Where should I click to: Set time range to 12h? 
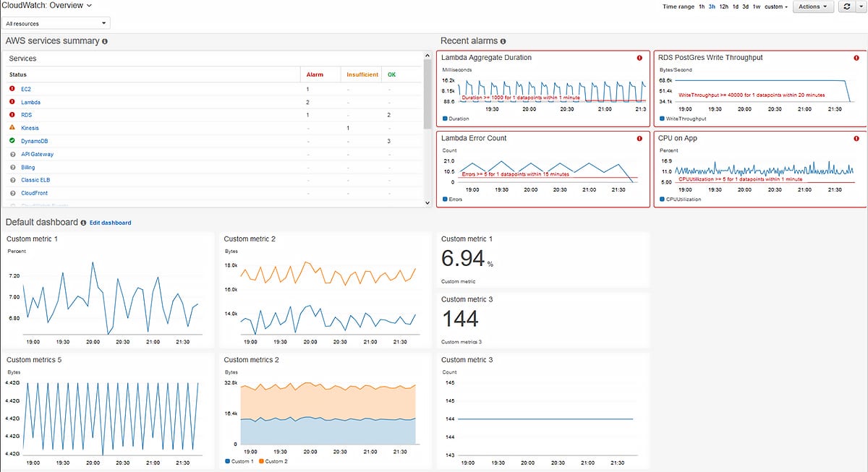coord(724,7)
